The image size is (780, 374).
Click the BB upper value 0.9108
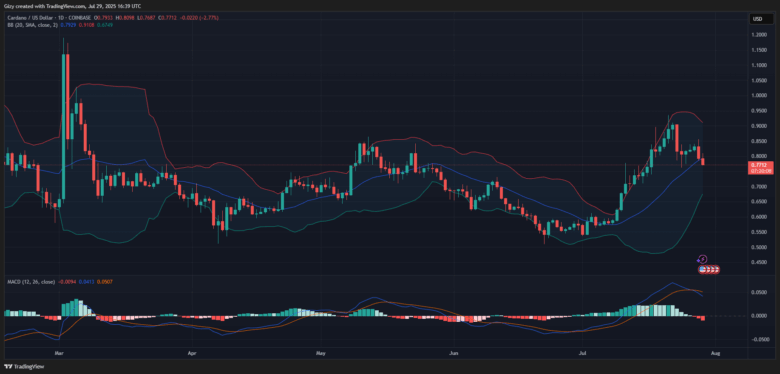tap(87, 25)
